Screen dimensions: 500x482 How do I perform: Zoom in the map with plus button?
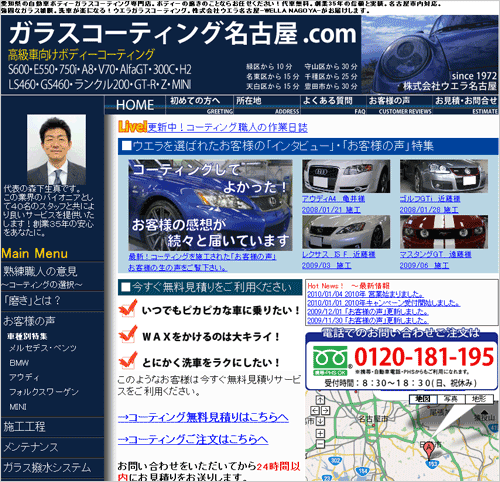pyautogui.click(x=320, y=433)
